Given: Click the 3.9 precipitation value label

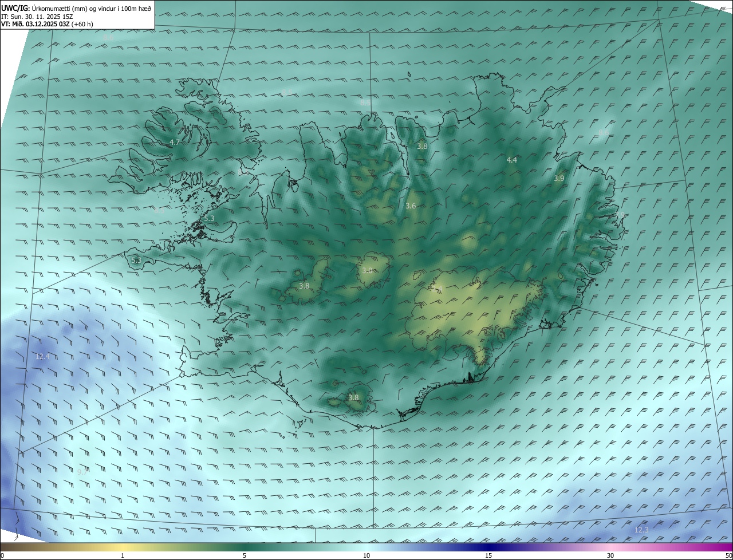Looking at the screenshot, I should 559,179.
